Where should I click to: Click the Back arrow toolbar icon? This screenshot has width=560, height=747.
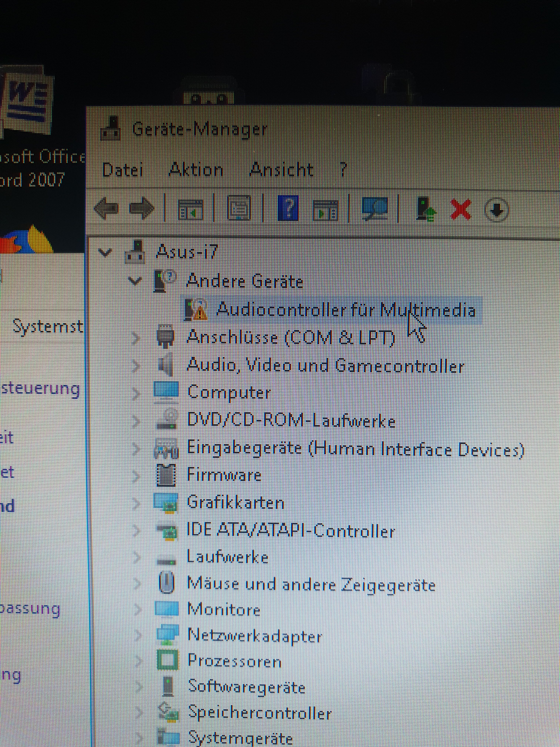pos(106,208)
